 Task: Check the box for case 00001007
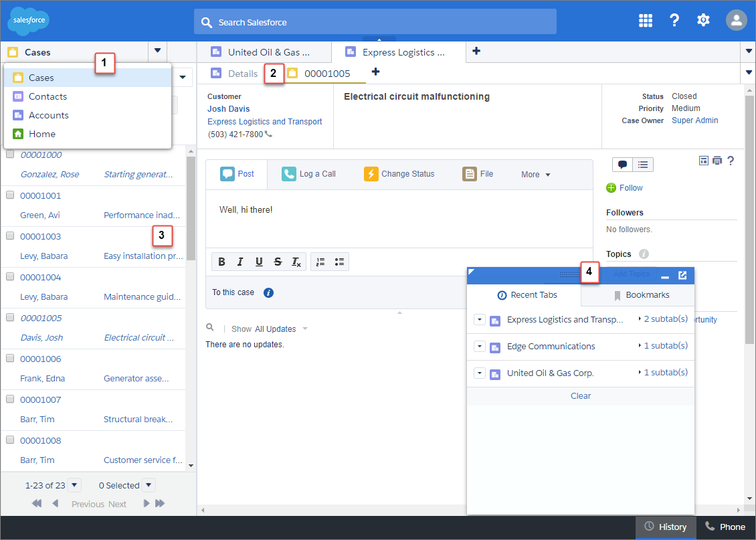(x=10, y=399)
